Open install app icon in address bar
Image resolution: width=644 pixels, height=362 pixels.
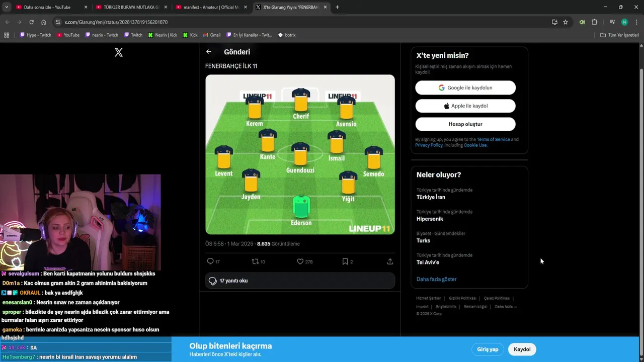point(554,22)
